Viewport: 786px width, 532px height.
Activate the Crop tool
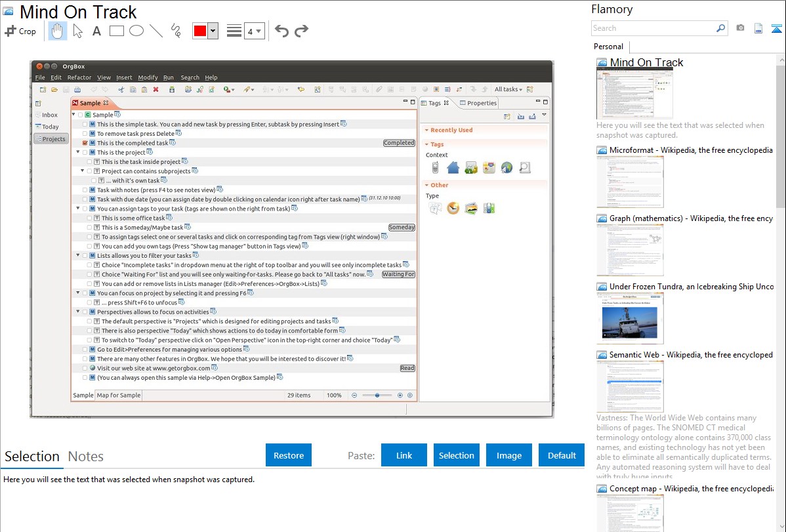coord(20,31)
